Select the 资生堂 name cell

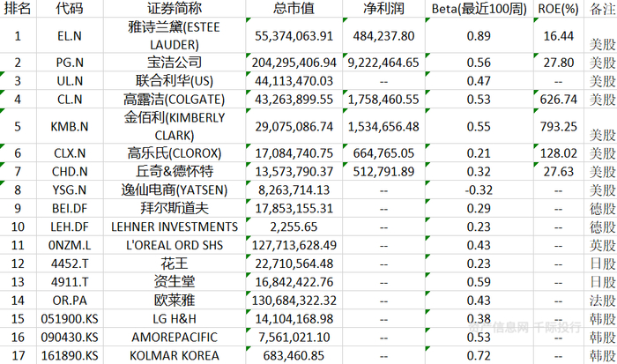[175, 282]
